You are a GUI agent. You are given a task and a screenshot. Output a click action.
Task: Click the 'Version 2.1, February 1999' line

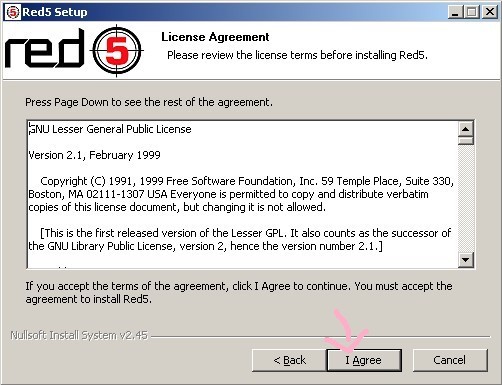point(95,155)
